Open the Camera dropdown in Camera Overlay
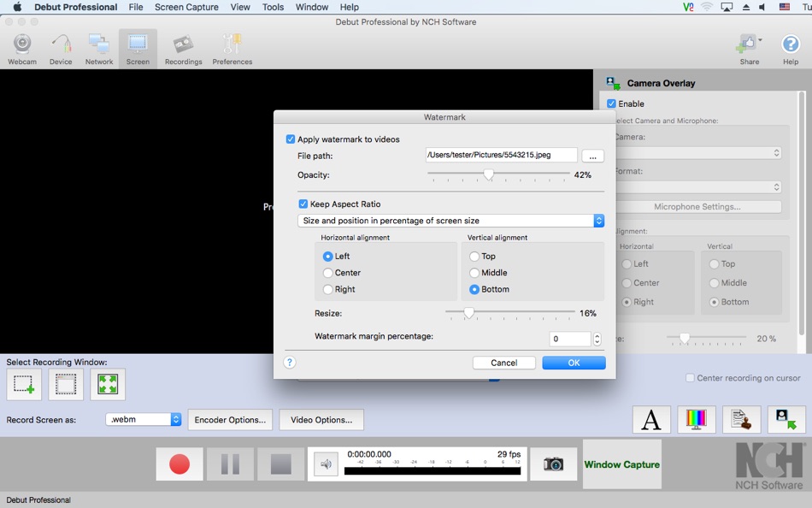This screenshot has height=508, width=812. pyautogui.click(x=698, y=152)
